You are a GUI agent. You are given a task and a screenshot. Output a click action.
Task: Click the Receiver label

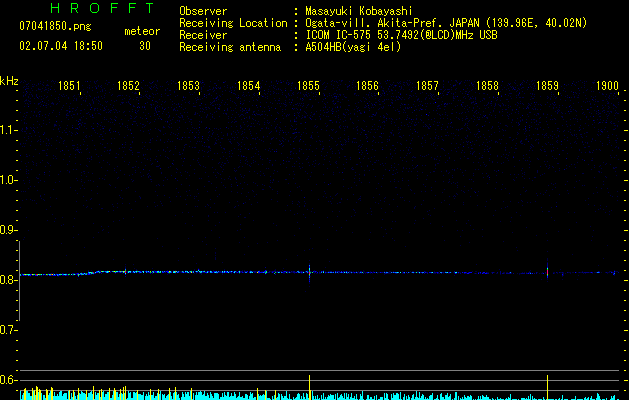pos(203,35)
